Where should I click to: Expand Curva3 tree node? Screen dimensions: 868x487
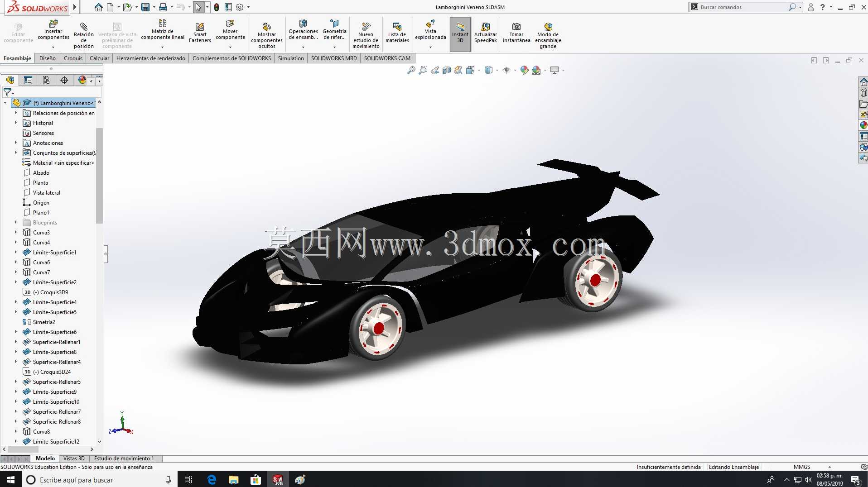click(15, 232)
